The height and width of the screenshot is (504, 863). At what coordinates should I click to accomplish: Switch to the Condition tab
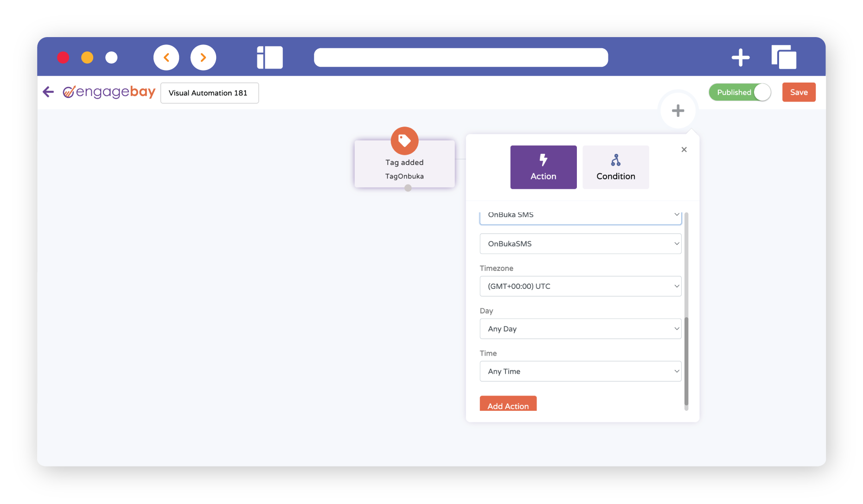[x=615, y=167]
